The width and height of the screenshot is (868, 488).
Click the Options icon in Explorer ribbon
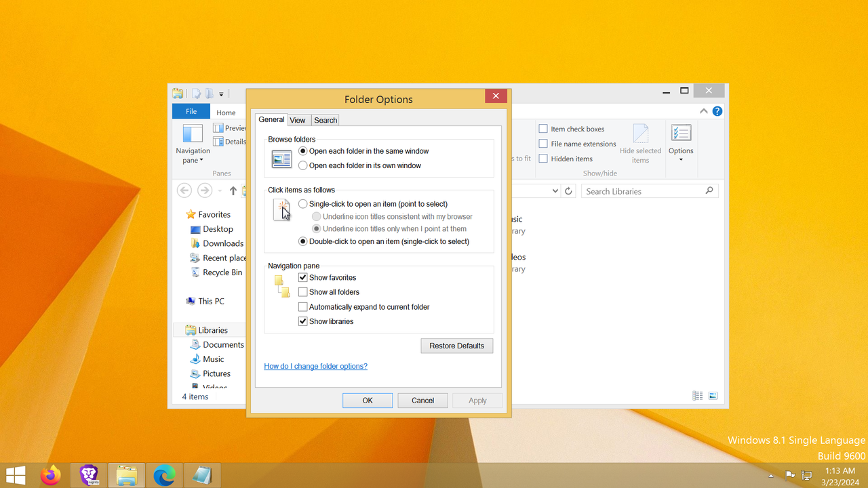point(681,134)
